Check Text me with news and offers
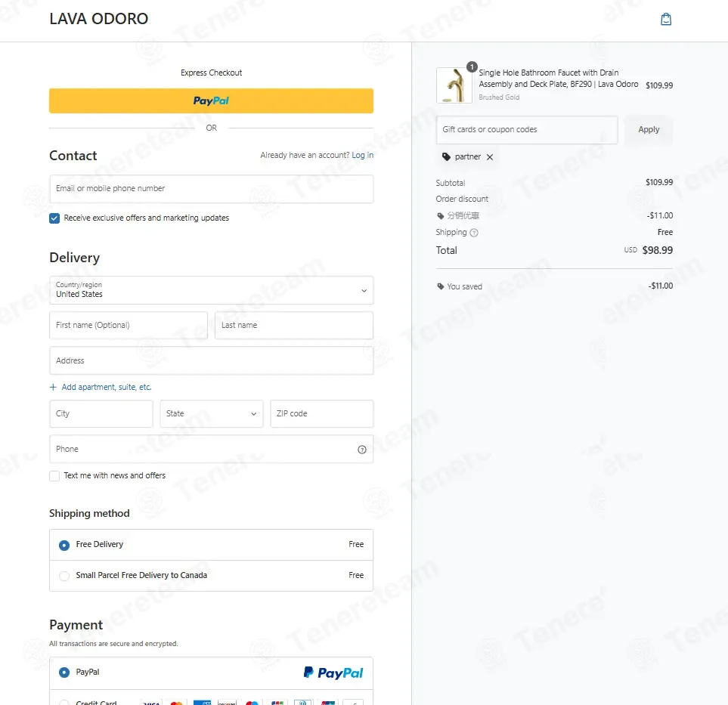This screenshot has height=705, width=728. (x=54, y=476)
